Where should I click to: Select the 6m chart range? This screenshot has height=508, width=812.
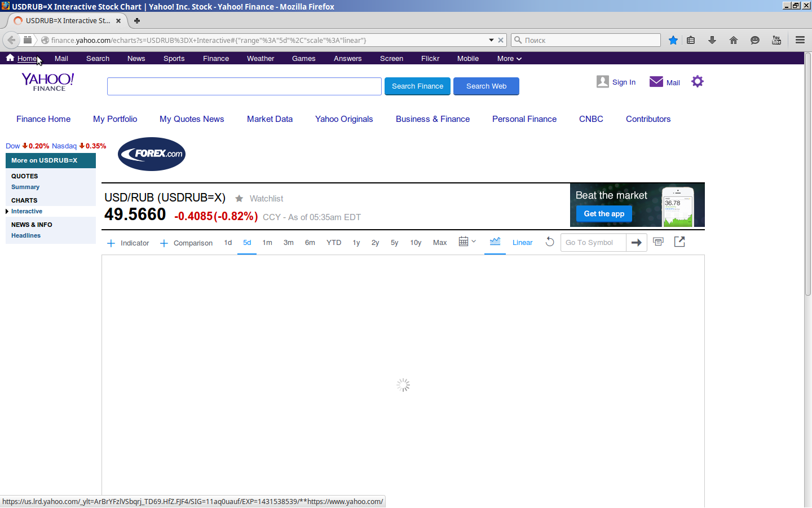coord(310,243)
